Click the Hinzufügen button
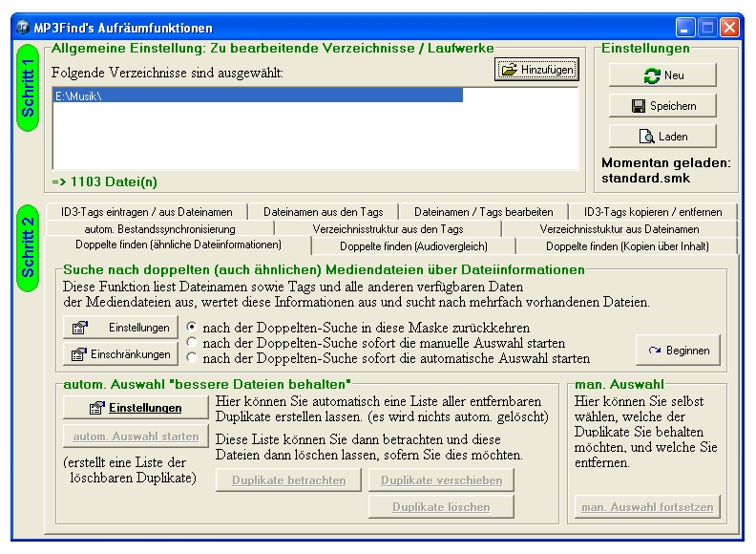Viewport: 756px width, 554px height. click(x=536, y=70)
